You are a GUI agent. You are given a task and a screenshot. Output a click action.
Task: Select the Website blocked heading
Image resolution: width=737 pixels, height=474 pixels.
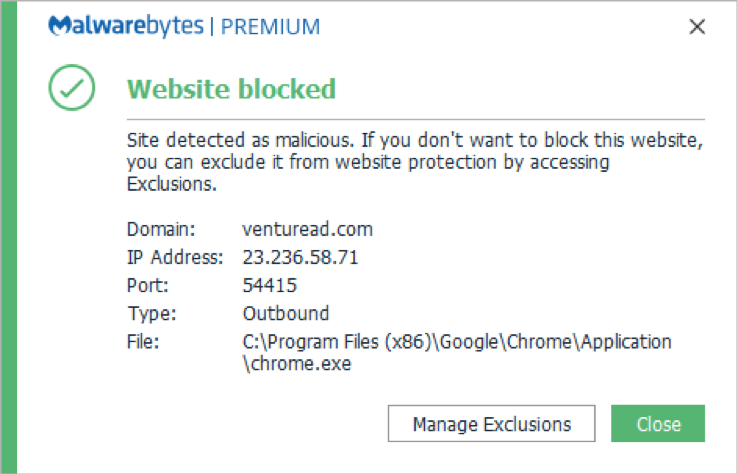click(232, 89)
